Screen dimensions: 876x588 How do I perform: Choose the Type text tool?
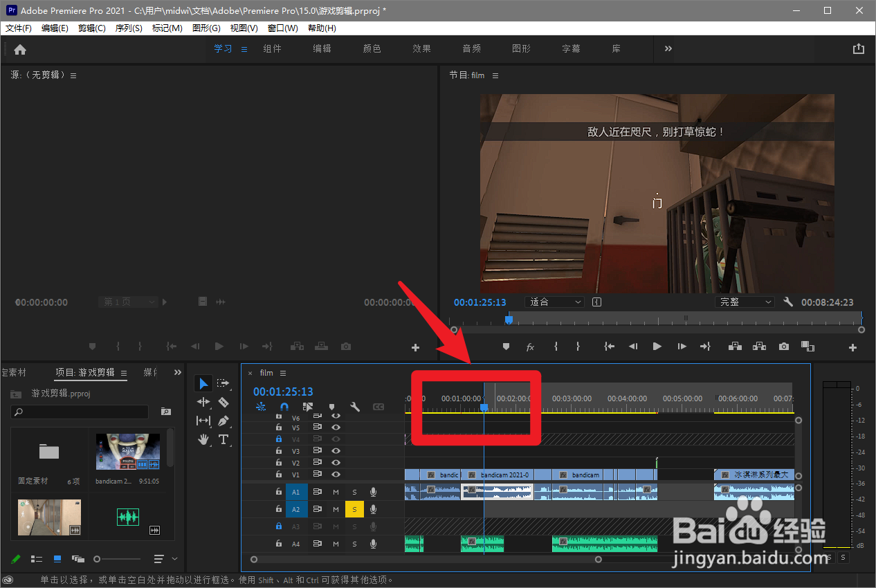click(x=223, y=439)
